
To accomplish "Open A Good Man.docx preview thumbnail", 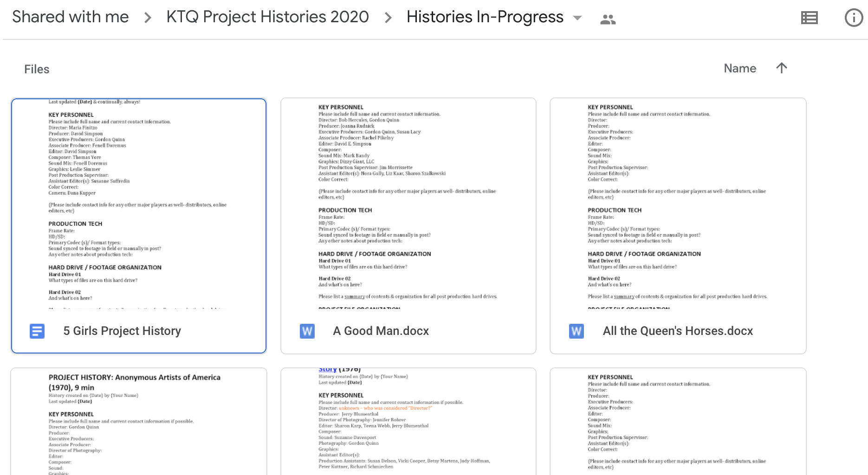I will [x=408, y=204].
